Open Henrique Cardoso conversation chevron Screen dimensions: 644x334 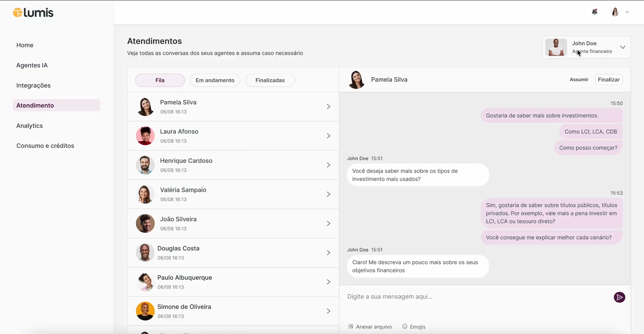(329, 165)
